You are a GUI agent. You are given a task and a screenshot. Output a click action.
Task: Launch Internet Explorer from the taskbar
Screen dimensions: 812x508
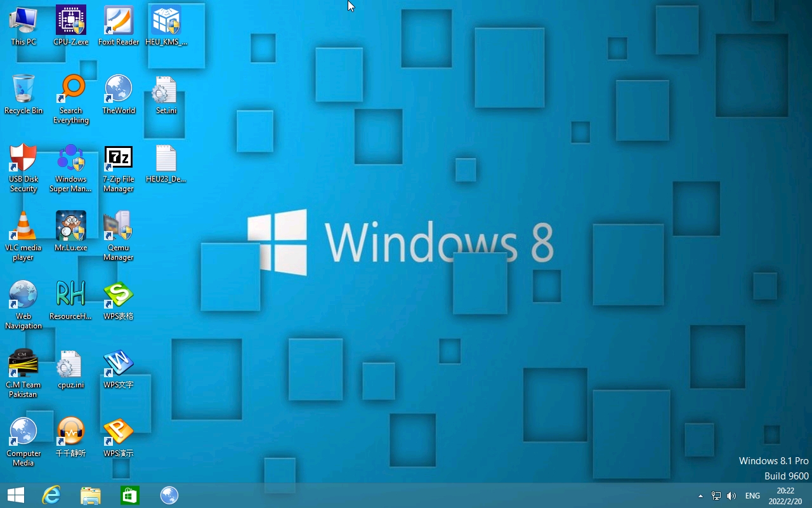(x=51, y=495)
